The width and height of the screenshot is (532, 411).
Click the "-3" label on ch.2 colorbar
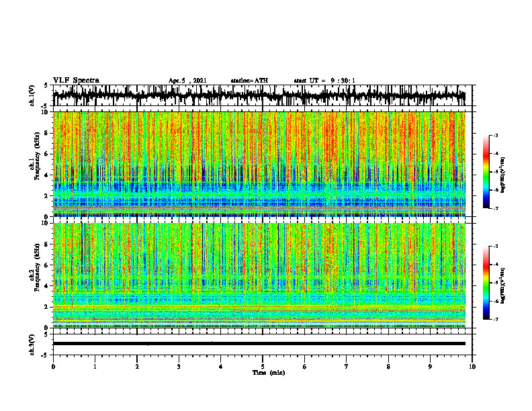(495, 246)
